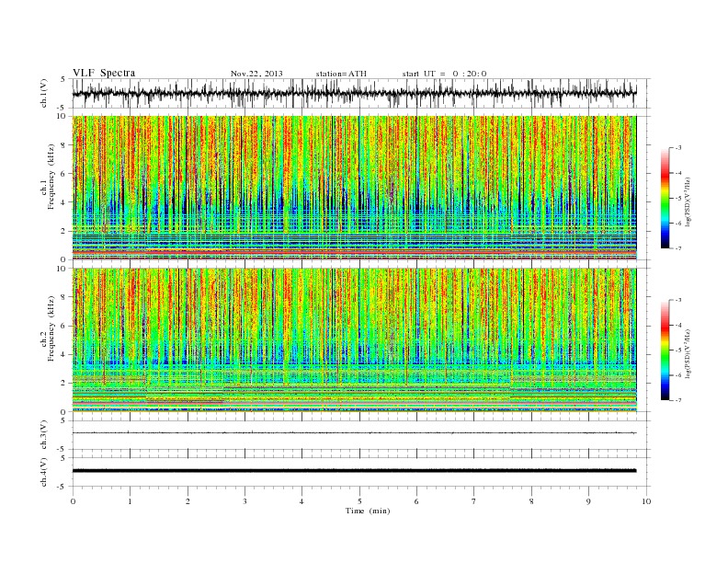This screenshot has width=728, height=563.
Task: Click the 8 minute tick label
Action: tap(531, 501)
